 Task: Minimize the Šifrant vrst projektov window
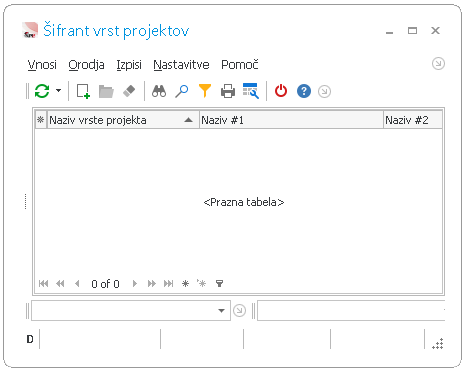point(389,33)
